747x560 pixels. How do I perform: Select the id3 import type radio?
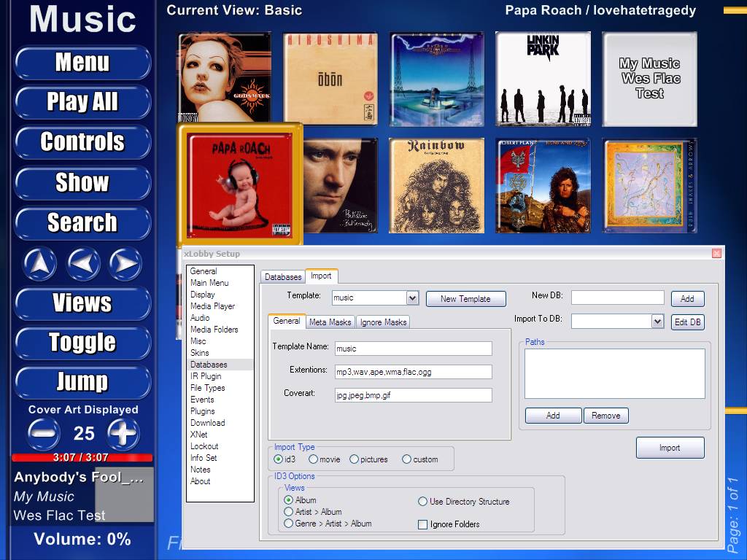pyautogui.click(x=278, y=459)
